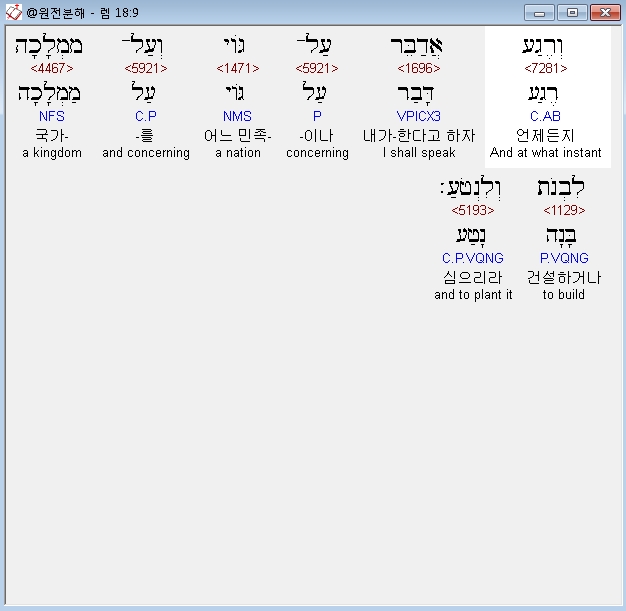Image resolution: width=626 pixels, height=611 pixels.
Task: Select the gloss 'I shall speak'
Action: point(418,153)
